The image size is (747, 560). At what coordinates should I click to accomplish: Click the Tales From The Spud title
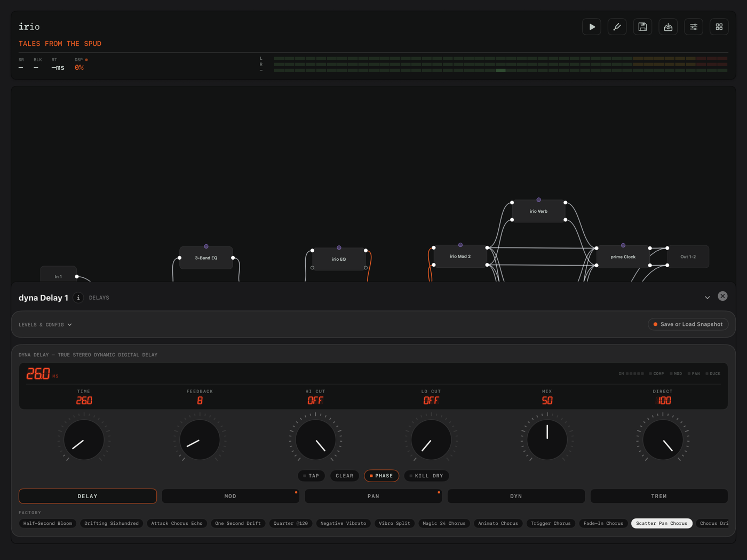(x=60, y=44)
